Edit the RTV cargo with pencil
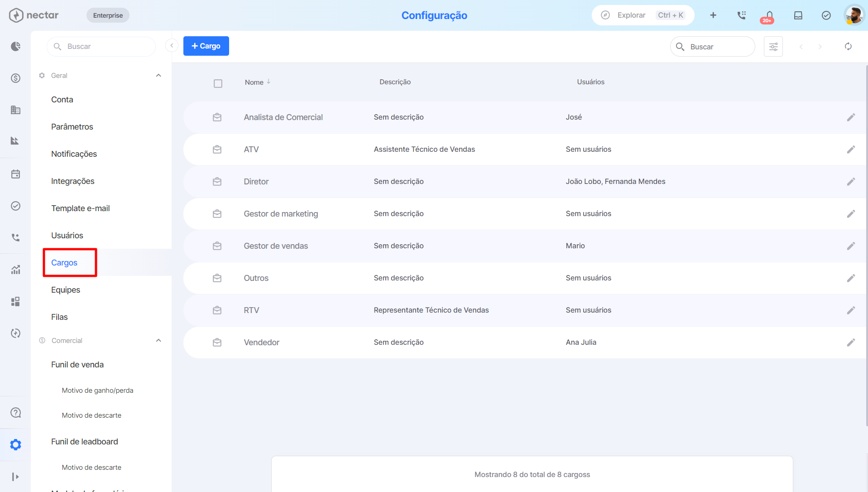868x492 pixels. click(851, 310)
